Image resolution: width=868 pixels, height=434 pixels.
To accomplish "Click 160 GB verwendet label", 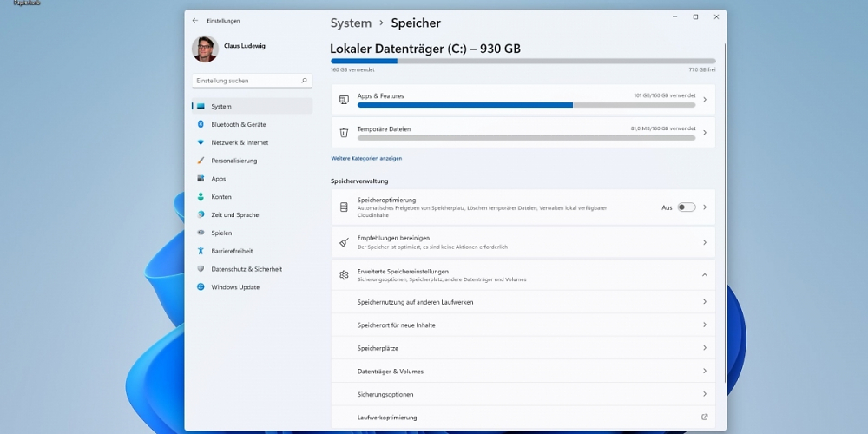I will click(352, 69).
